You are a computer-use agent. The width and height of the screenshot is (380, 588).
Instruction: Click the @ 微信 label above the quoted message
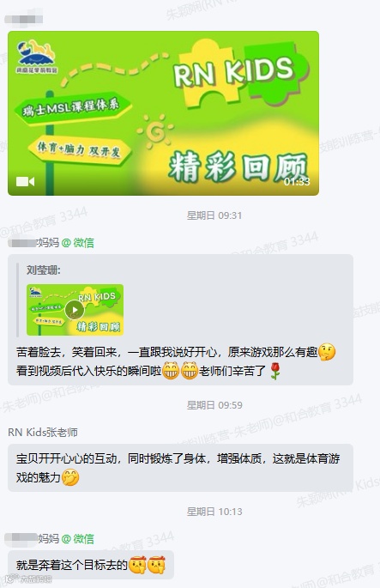coord(77,243)
